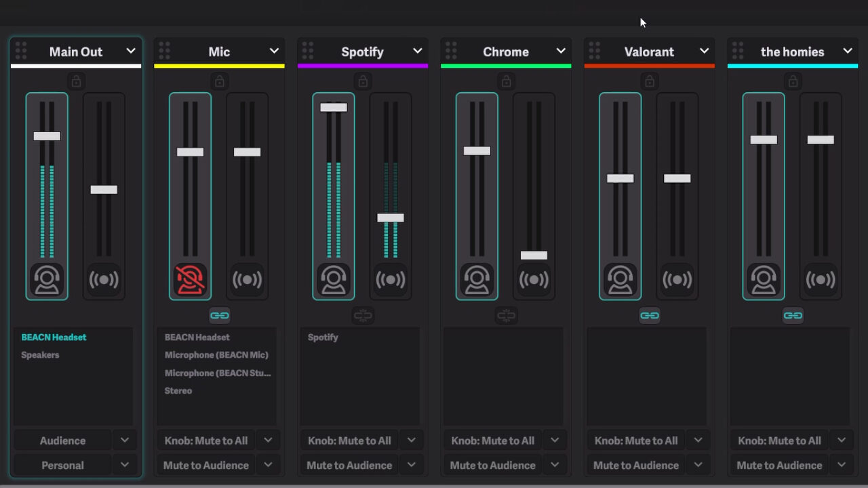Unmute the Mic personal headphone icon
Image resolution: width=868 pixels, height=488 pixels.
coord(190,279)
